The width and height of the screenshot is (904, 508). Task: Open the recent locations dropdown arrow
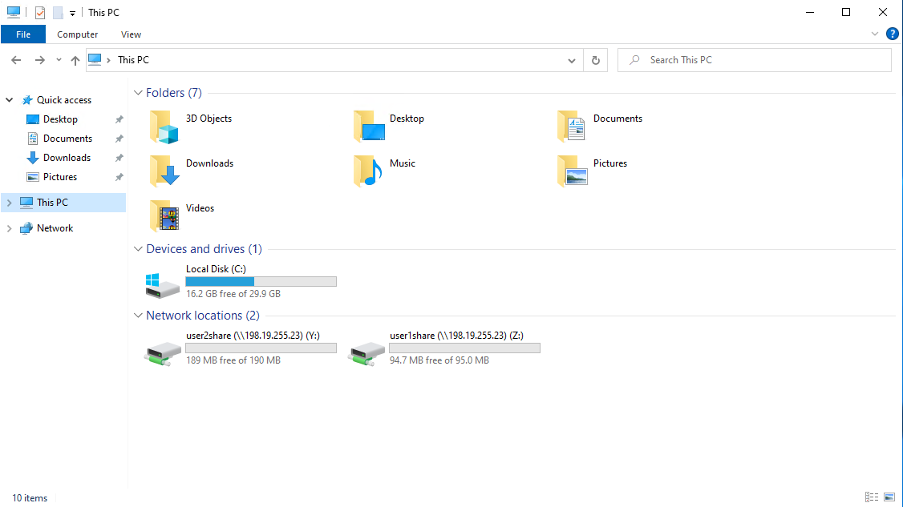[x=59, y=60]
